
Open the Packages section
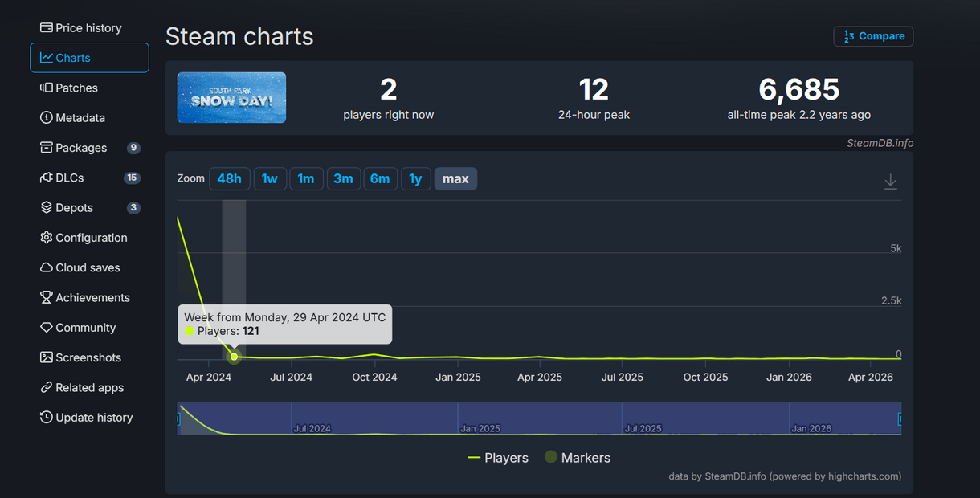[x=89, y=148]
